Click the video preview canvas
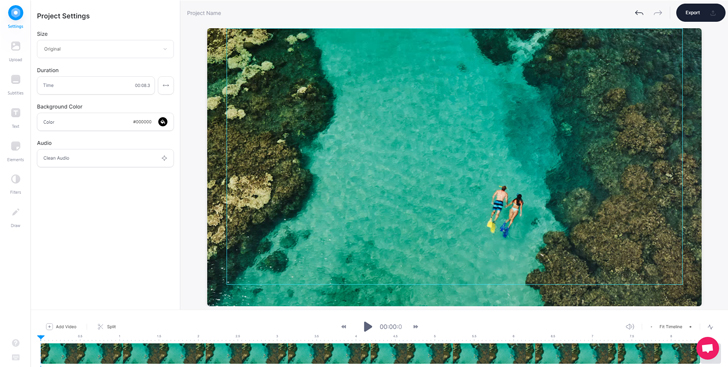 tap(454, 167)
